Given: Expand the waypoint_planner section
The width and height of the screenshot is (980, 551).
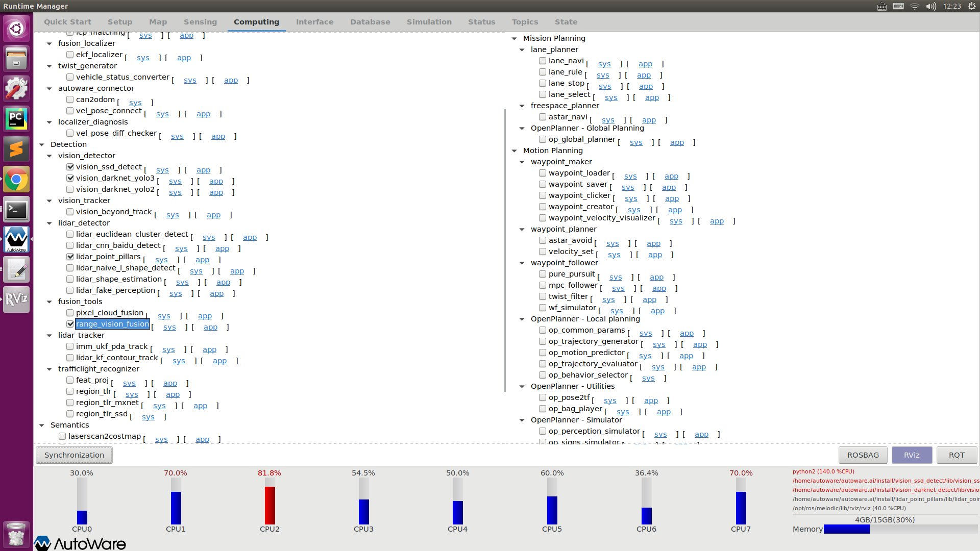Looking at the screenshot, I should 523,229.
